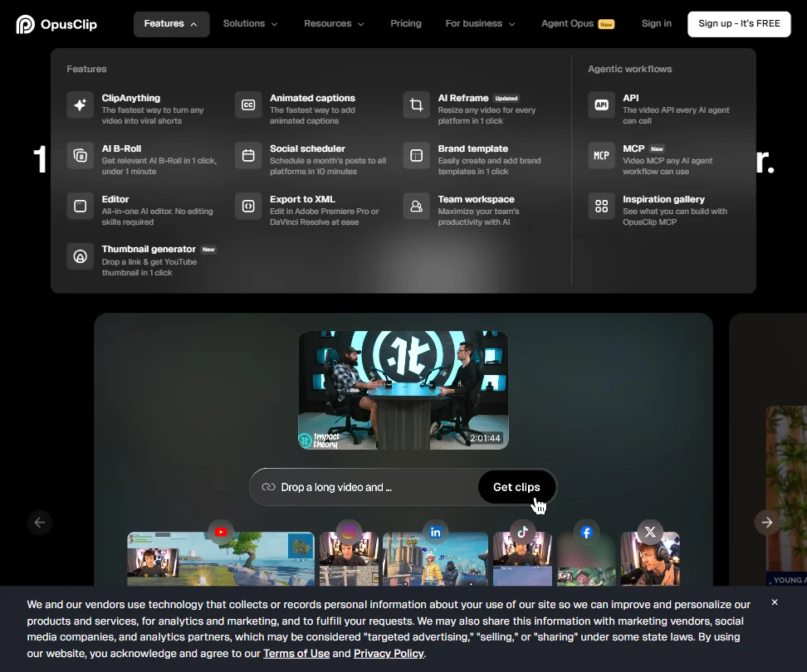The image size is (807, 672).
Task: Click the Team workspace person icon
Action: (416, 207)
